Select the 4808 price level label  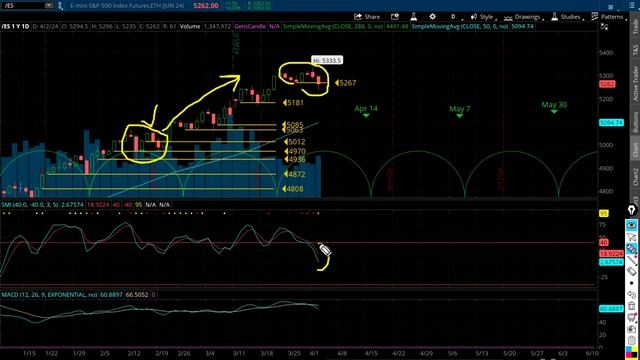293,189
